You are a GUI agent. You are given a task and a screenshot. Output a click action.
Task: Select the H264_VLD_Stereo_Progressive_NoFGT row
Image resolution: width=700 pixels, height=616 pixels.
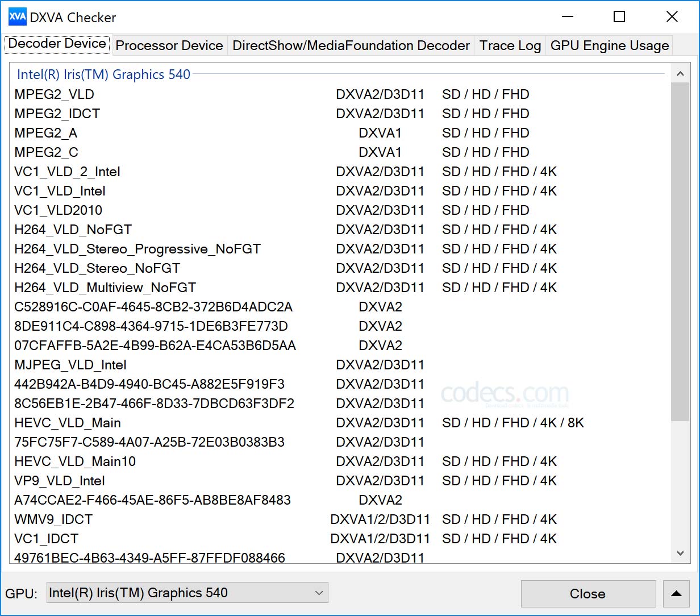point(340,249)
